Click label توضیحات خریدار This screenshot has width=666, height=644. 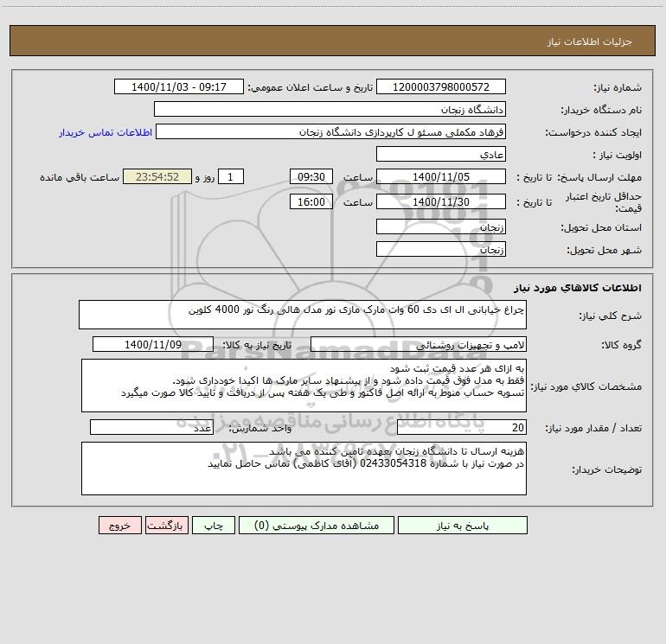607,469
